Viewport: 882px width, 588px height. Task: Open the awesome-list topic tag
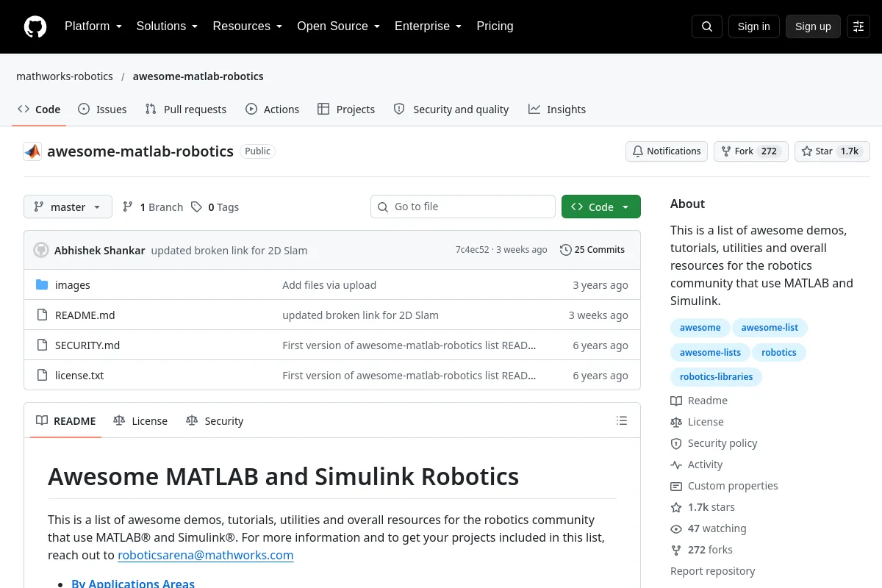point(770,328)
